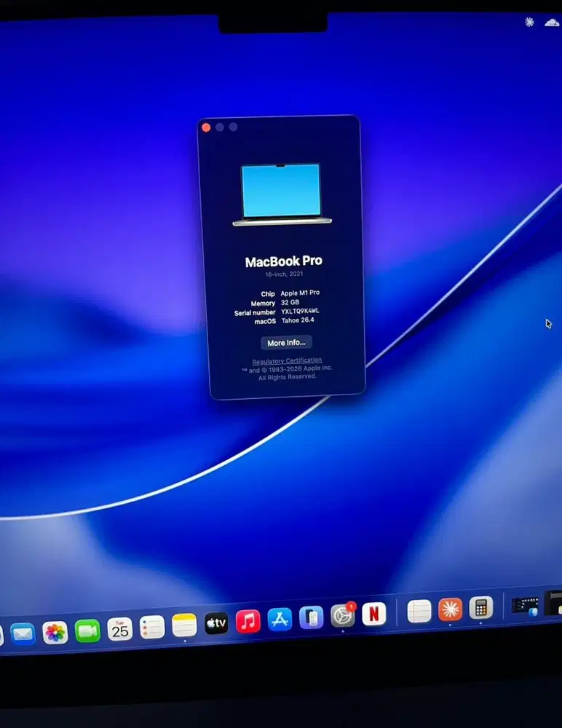
Task: Click the MacBook Pro laptop image
Action: (x=282, y=194)
